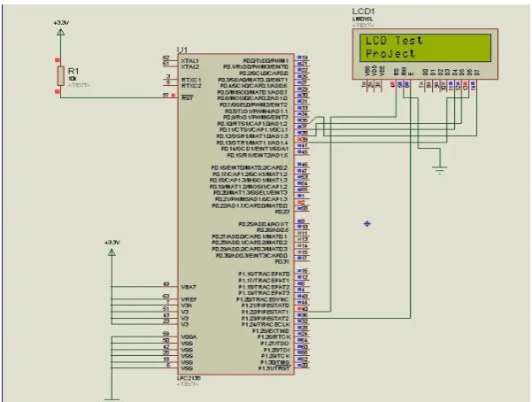Click pin 46 indicator beside P0.16
Screen dimensions: 532x402
[x=299, y=165]
